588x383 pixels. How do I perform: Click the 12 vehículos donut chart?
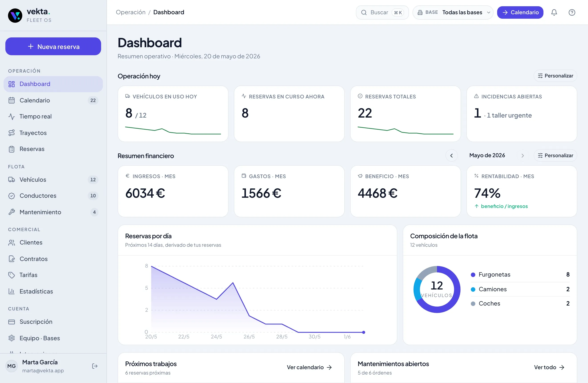click(437, 289)
